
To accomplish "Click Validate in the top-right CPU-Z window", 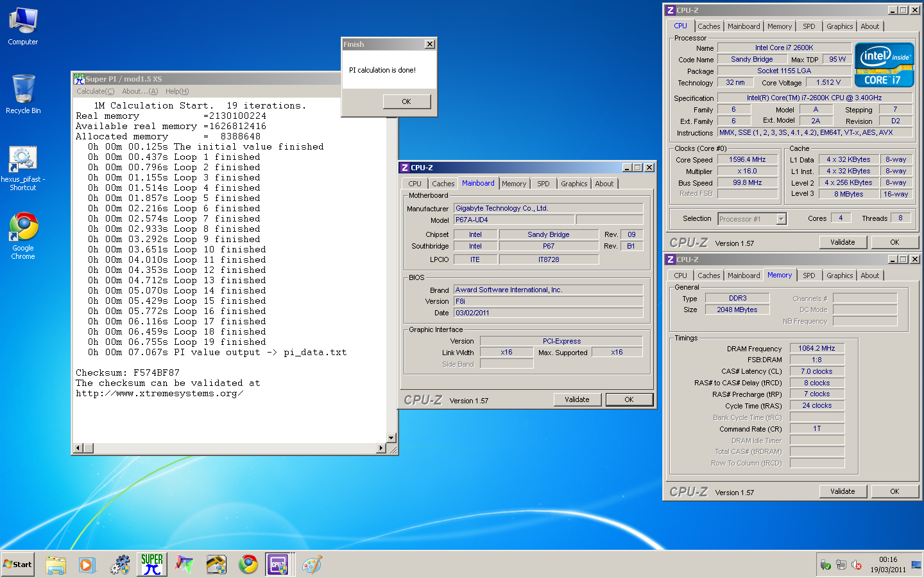I will tap(843, 242).
